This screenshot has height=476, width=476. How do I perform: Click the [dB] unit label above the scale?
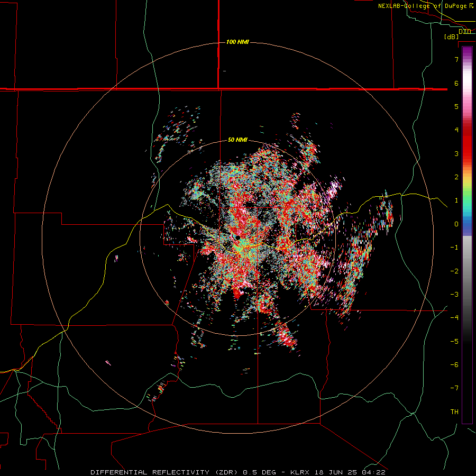[x=451, y=36]
